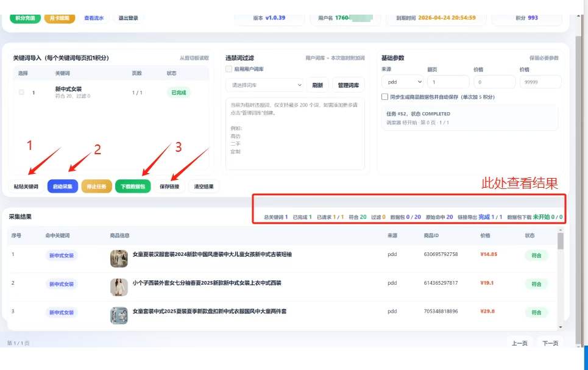This screenshot has width=588, height=370.
Task: Click thumbnail of first product row
Action: tap(119, 258)
